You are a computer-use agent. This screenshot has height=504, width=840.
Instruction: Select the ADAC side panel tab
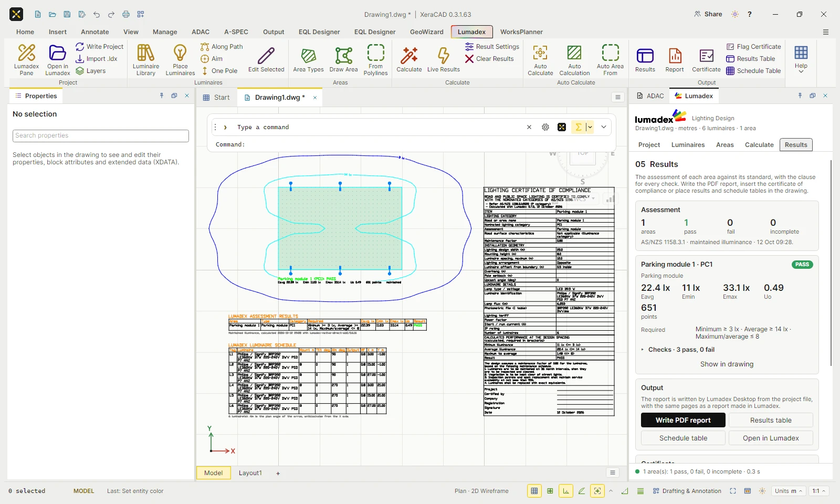click(650, 96)
